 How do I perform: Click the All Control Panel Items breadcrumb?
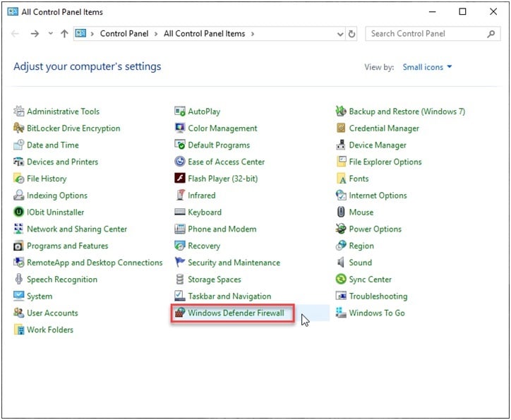pyautogui.click(x=205, y=34)
